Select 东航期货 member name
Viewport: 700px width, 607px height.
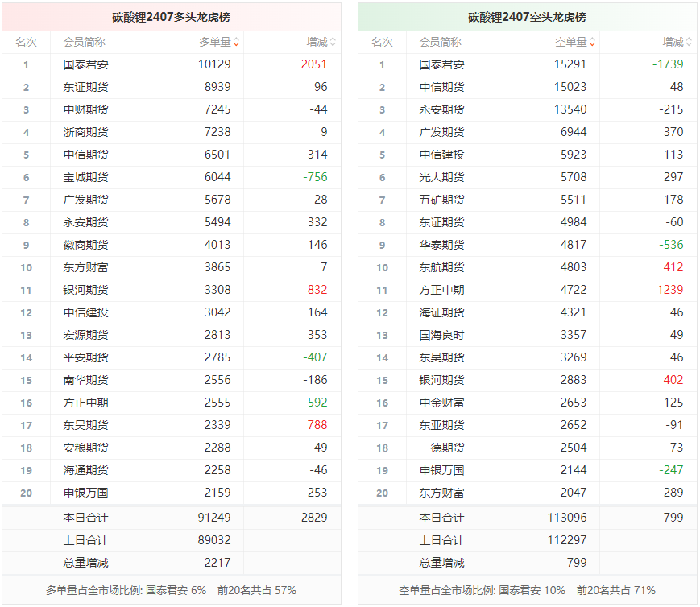tap(441, 267)
